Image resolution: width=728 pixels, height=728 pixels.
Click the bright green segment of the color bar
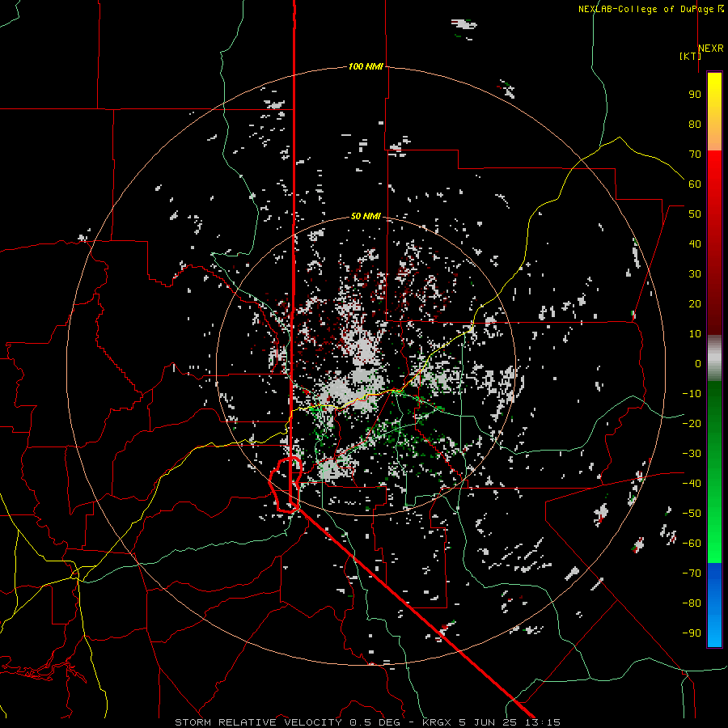coord(714,472)
